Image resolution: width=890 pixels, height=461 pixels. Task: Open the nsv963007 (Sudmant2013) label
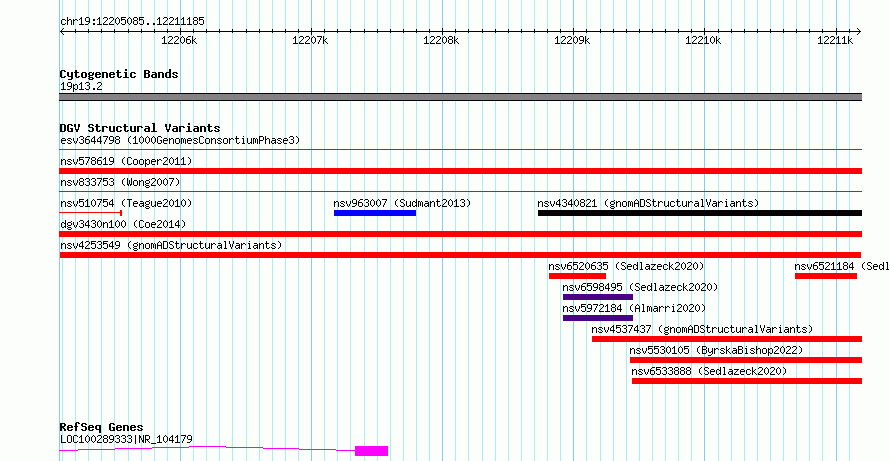tap(402, 203)
